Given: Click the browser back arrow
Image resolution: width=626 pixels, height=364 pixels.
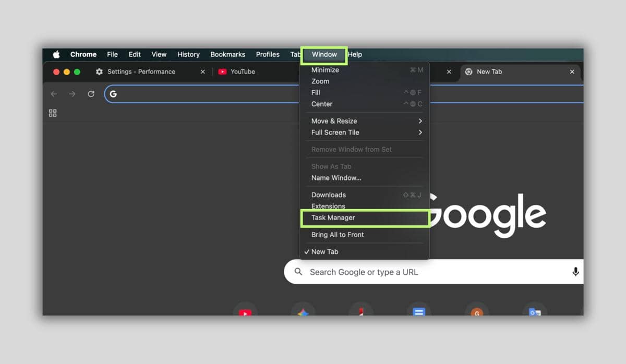Looking at the screenshot, I should tap(54, 94).
